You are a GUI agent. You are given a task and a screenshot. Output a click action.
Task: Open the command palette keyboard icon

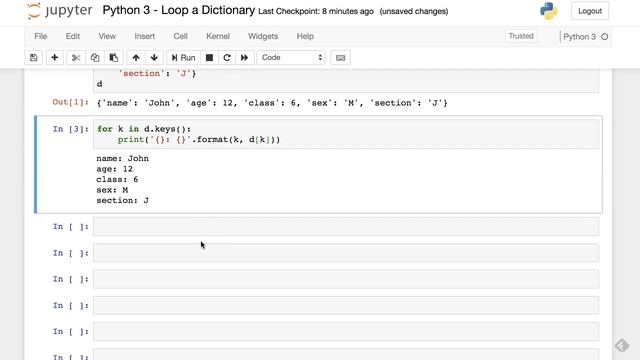pos(340,58)
